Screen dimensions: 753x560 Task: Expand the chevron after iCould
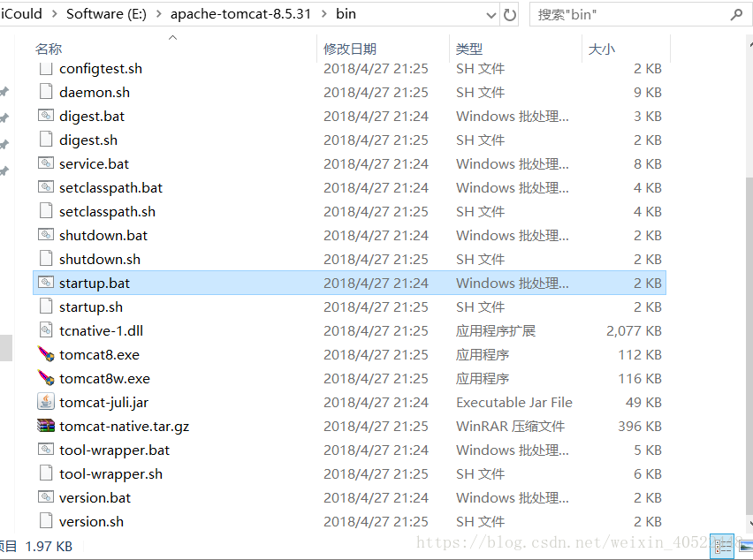point(54,14)
